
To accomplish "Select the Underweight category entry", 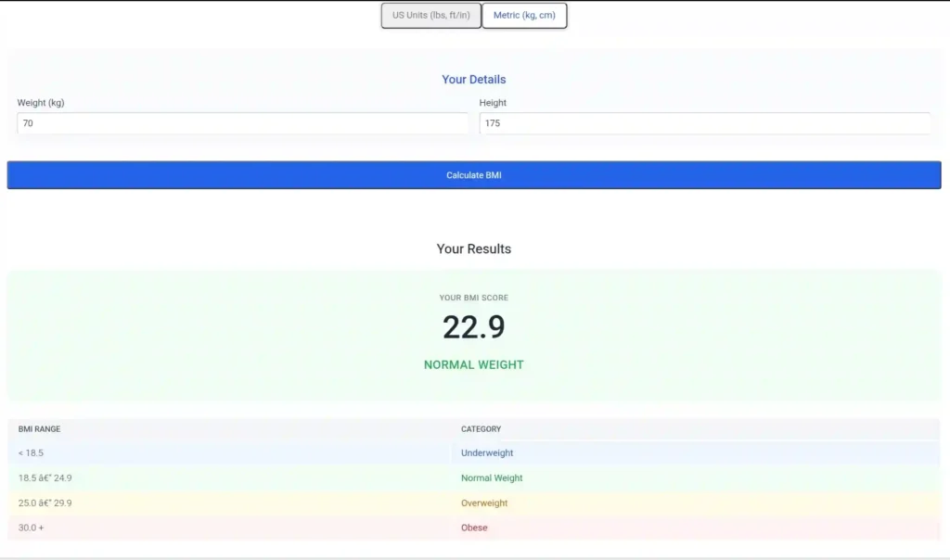I will point(486,452).
